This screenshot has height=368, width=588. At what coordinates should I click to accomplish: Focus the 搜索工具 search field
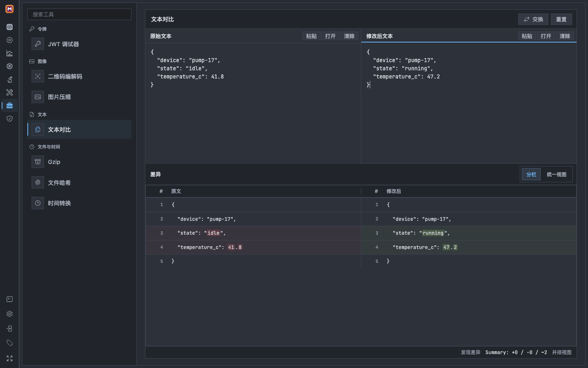point(79,14)
